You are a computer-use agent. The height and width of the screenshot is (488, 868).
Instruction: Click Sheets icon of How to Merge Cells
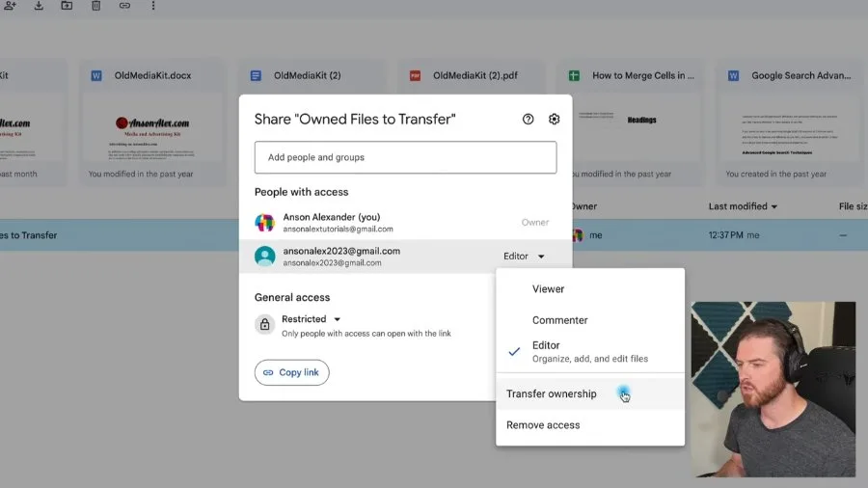574,76
